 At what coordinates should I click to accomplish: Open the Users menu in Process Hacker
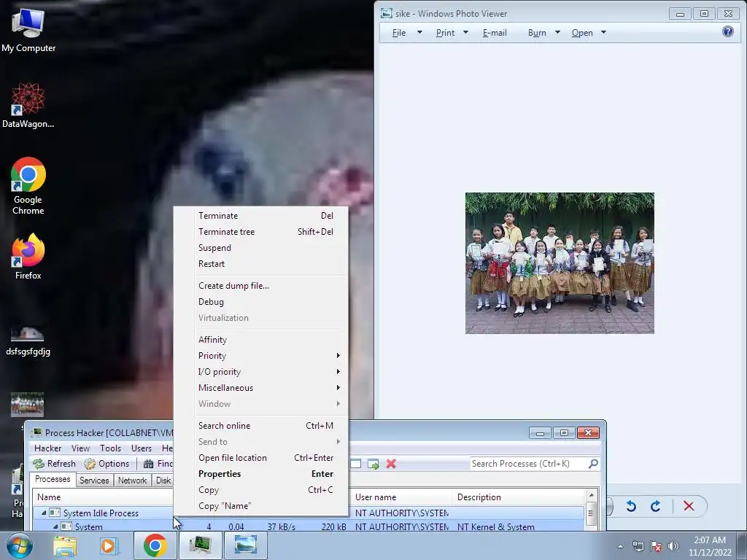pyautogui.click(x=142, y=448)
